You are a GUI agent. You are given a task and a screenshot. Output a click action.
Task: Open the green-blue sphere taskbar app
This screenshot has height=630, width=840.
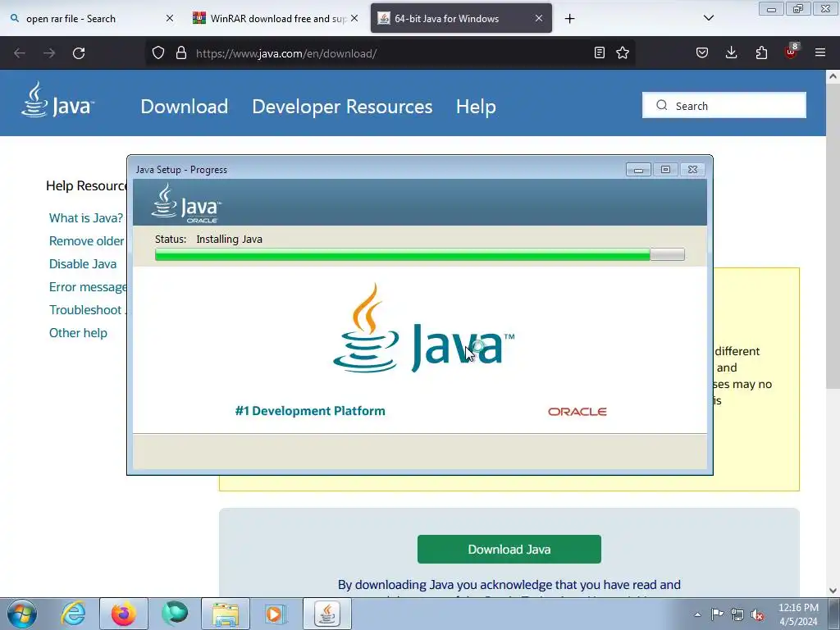(x=175, y=614)
